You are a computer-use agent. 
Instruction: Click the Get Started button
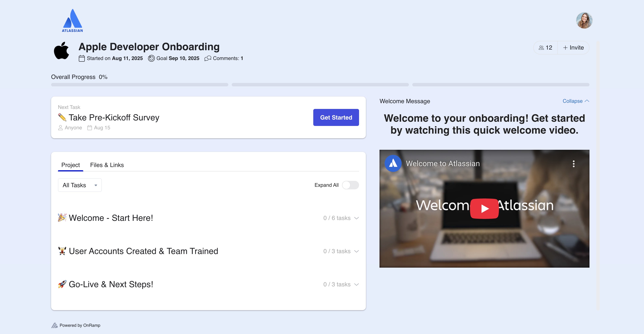click(x=336, y=117)
